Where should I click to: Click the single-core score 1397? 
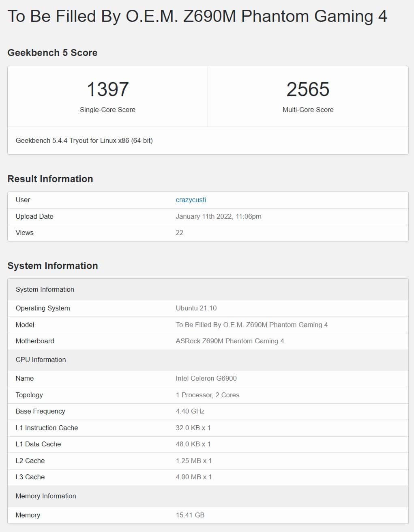click(x=107, y=89)
